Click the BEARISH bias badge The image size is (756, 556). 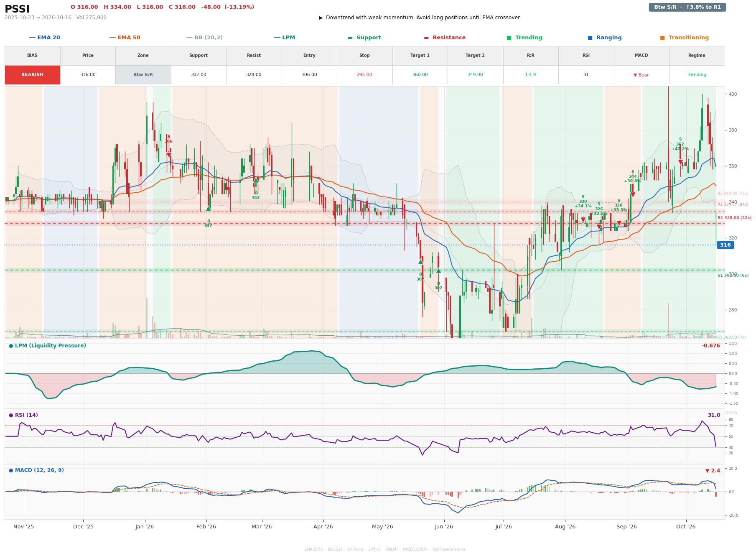click(32, 75)
